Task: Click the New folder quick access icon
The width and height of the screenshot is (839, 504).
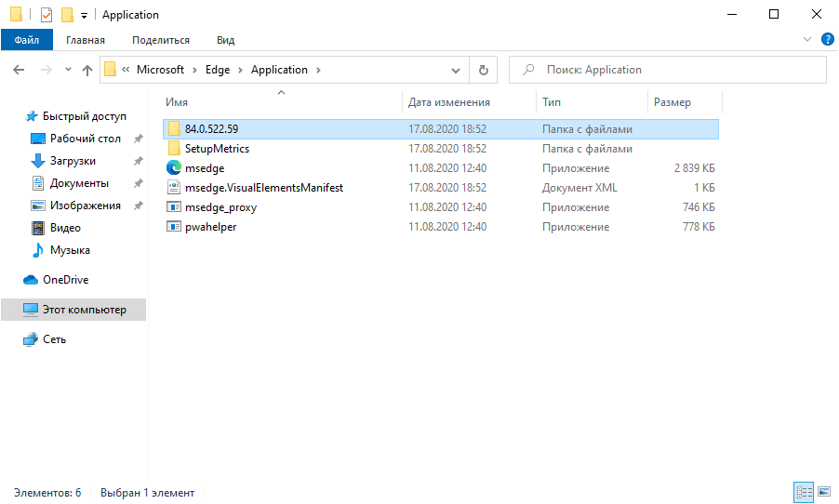Action: click(67, 15)
